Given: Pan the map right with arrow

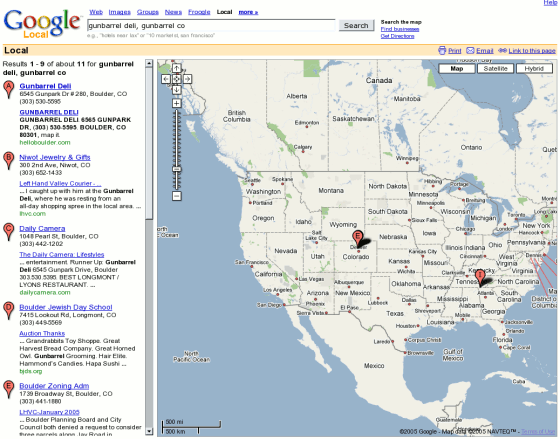Looking at the screenshot, I should point(187,79).
